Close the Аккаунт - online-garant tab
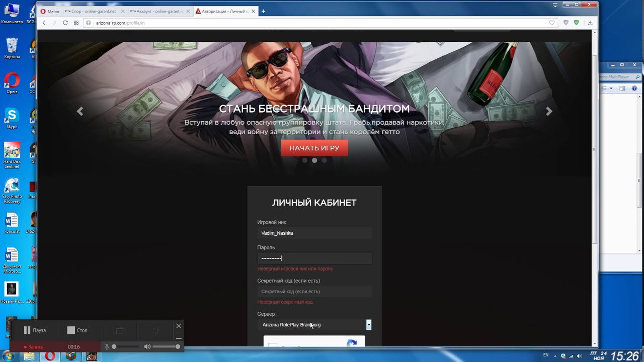The height and width of the screenshot is (362, 644). pyautogui.click(x=188, y=11)
